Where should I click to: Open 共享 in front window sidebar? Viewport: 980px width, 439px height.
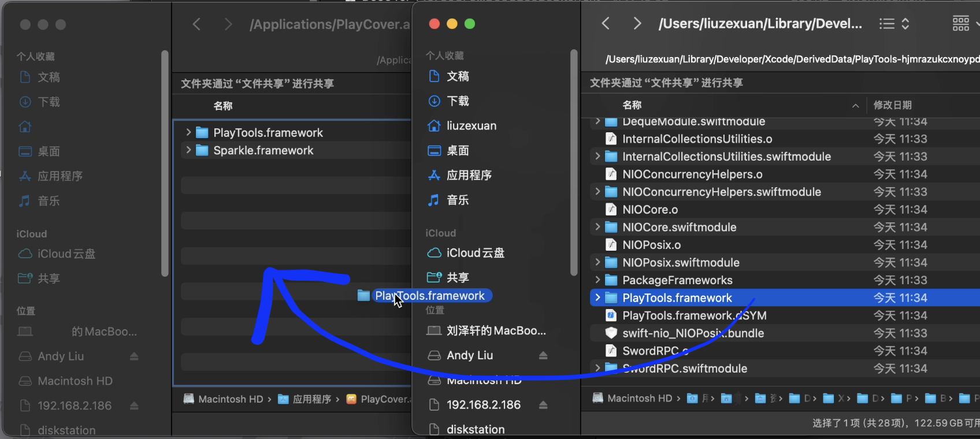[458, 278]
